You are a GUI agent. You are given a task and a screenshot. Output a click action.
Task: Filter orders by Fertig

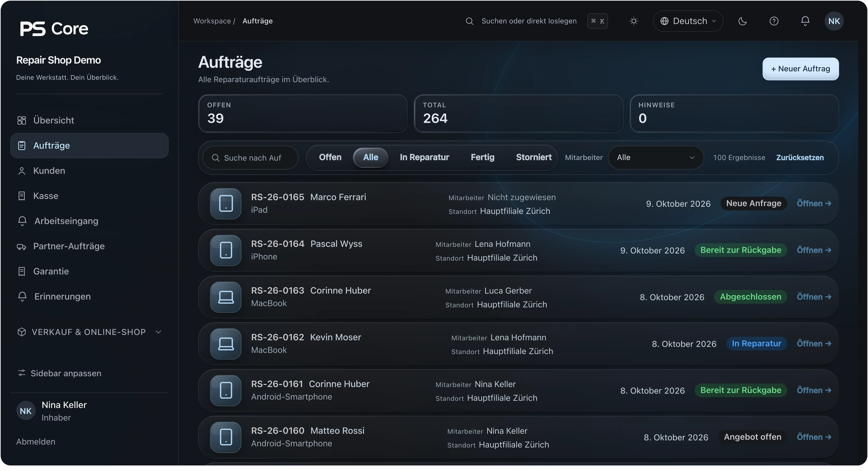coord(482,157)
